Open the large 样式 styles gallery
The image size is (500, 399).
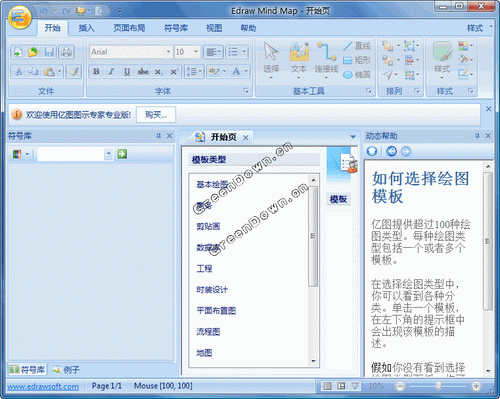click(442, 60)
